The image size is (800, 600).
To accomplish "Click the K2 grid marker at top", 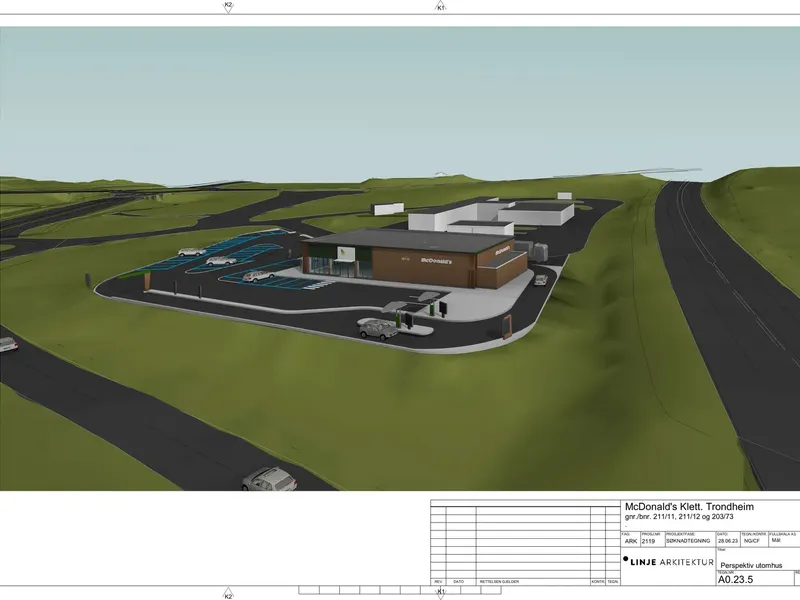I will pos(228,6).
